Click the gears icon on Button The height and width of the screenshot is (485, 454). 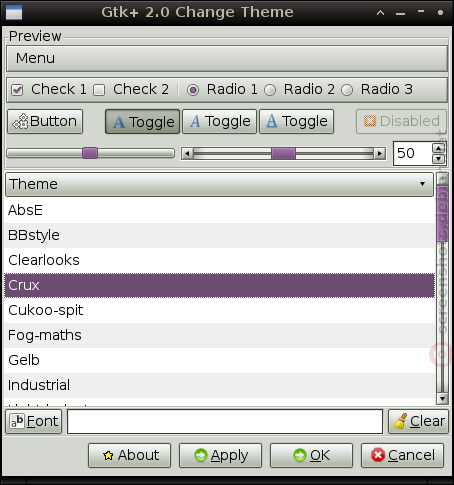pyautogui.click(x=20, y=121)
